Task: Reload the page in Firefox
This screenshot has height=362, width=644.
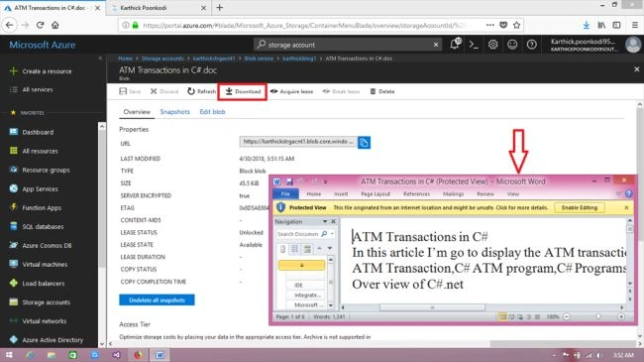Action: pos(40,25)
